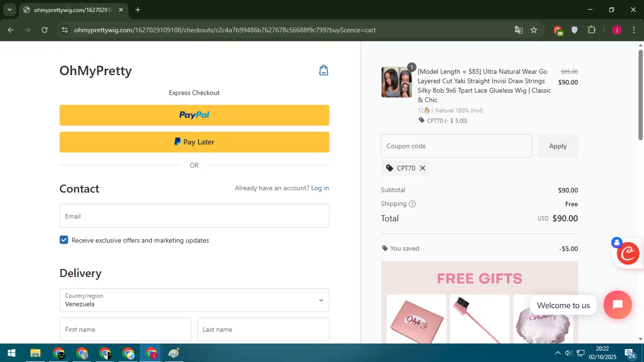Focus the Email input field
644x362 pixels.
point(194,216)
